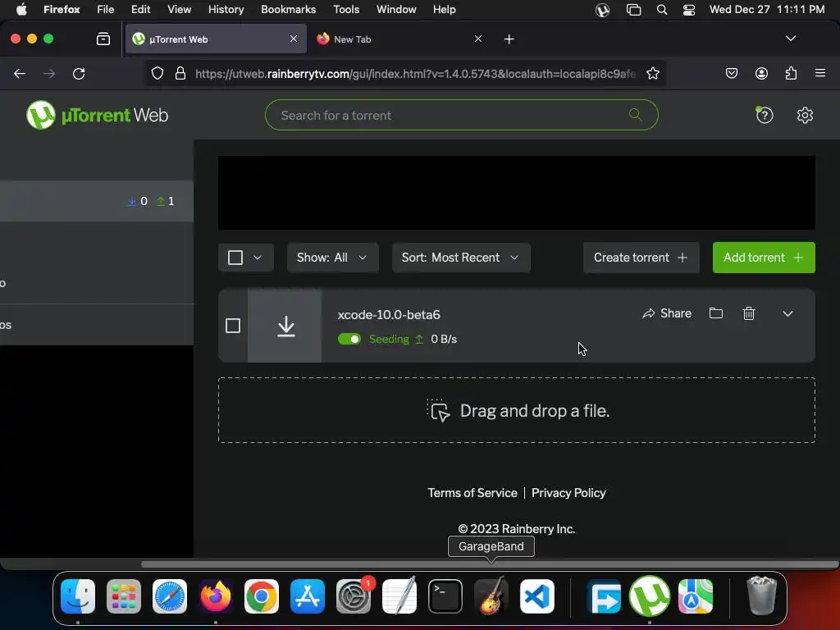840x630 pixels.
Task: Open the History menu
Action: tap(226, 10)
